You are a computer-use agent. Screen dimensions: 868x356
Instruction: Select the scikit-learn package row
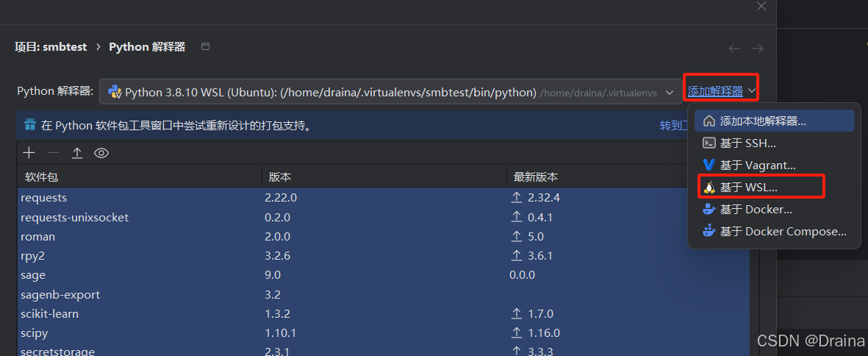[x=140, y=313]
